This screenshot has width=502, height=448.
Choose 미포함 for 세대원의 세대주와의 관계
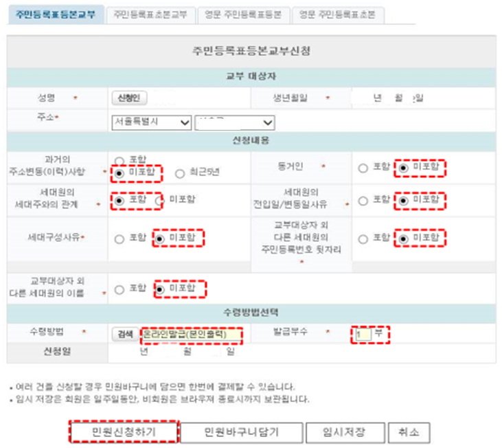pyautogui.click(x=160, y=200)
